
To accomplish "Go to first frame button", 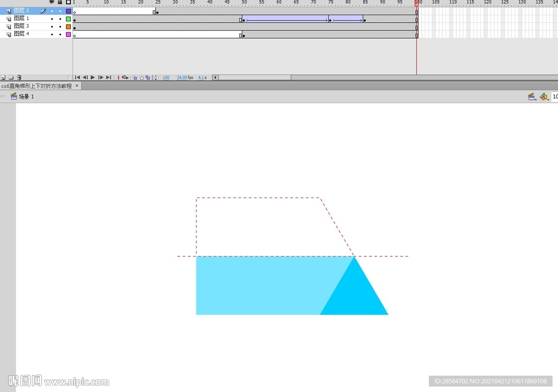I will pyautogui.click(x=77, y=77).
